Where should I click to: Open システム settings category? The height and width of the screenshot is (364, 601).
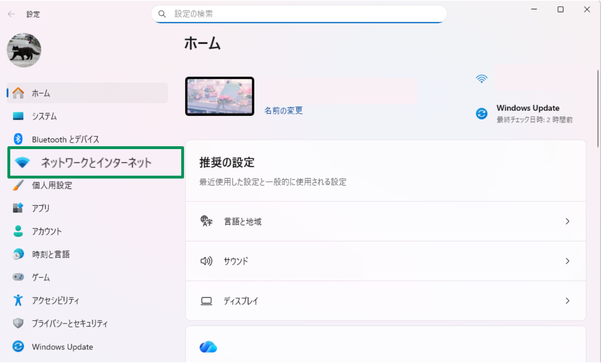pyautogui.click(x=44, y=116)
